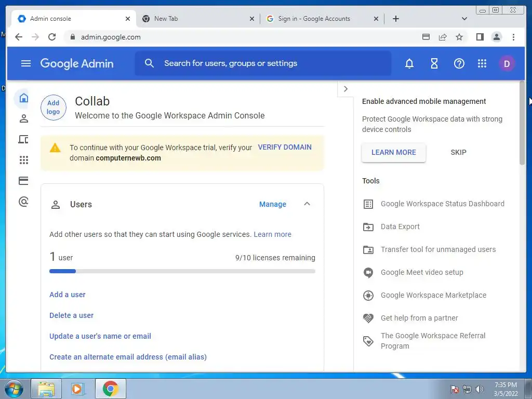The width and height of the screenshot is (532, 399).
Task: Click the search for users input field
Action: pos(263,63)
